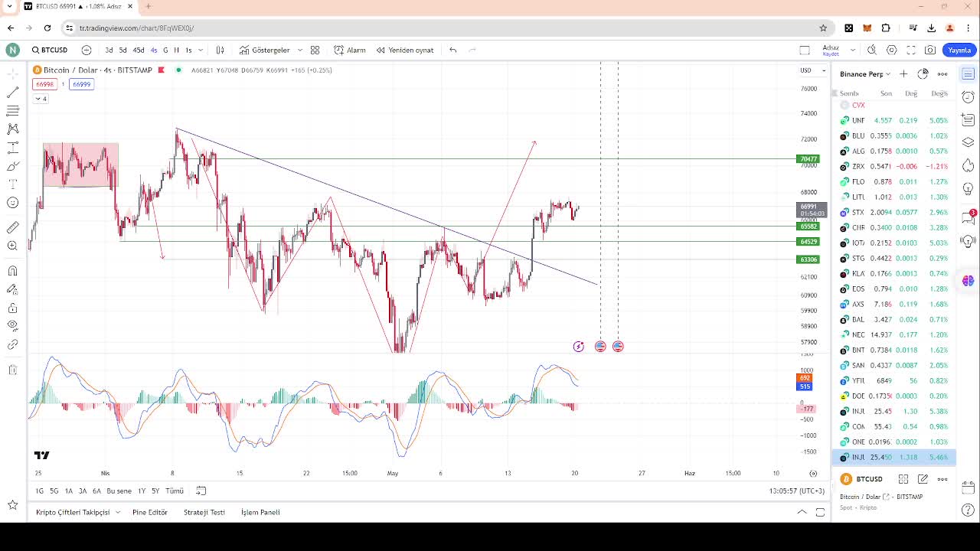This screenshot has height=551, width=980.
Task: Expand the time interval dropdown arrow
Action: 201,50
